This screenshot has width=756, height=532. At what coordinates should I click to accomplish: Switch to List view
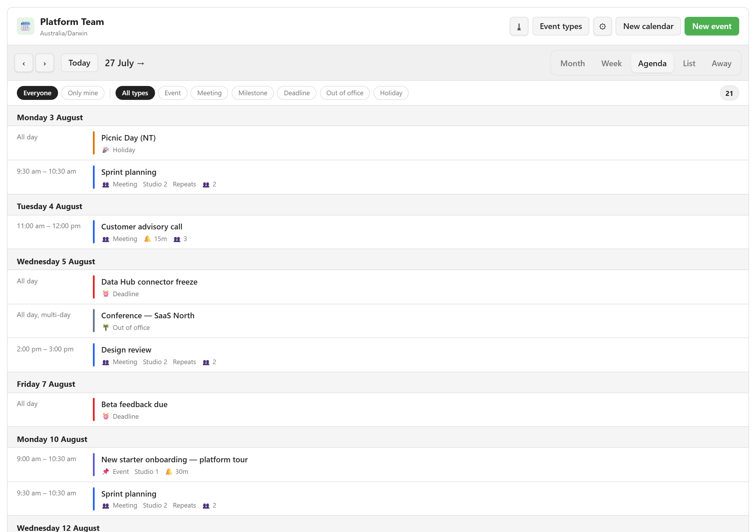pyautogui.click(x=689, y=63)
